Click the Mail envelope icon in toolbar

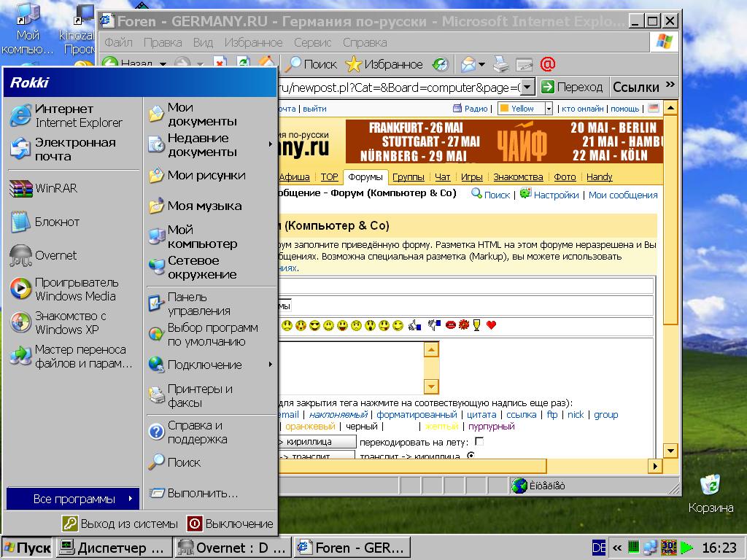point(469,64)
